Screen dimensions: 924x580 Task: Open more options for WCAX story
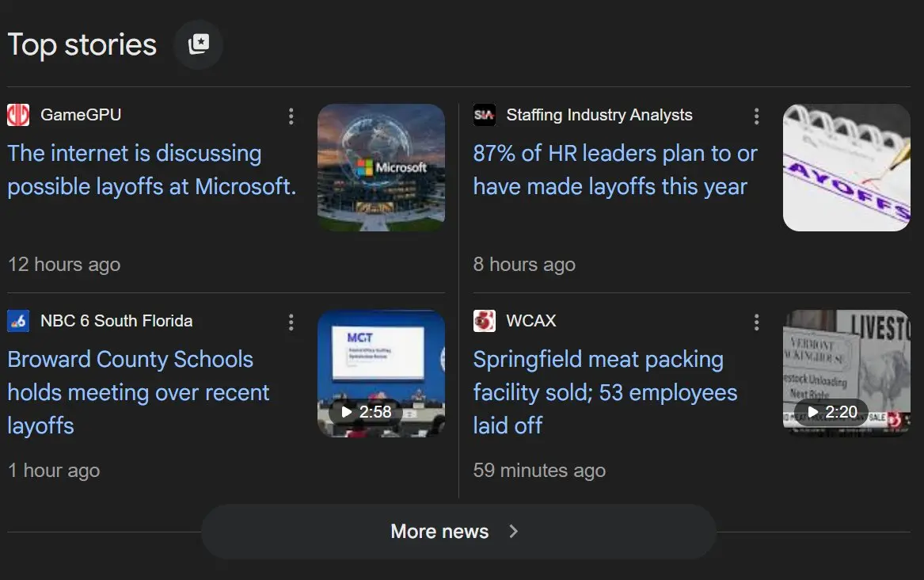[x=757, y=322]
